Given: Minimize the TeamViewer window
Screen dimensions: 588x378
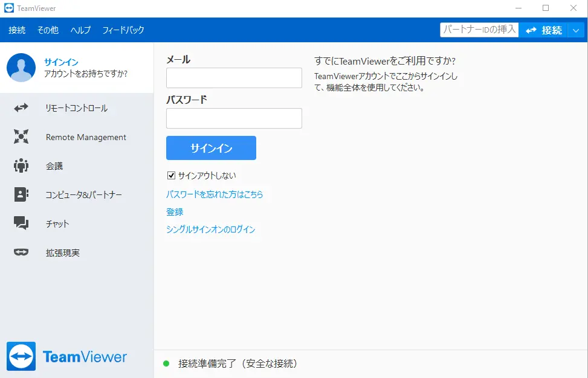Looking at the screenshot, I should click(519, 8).
